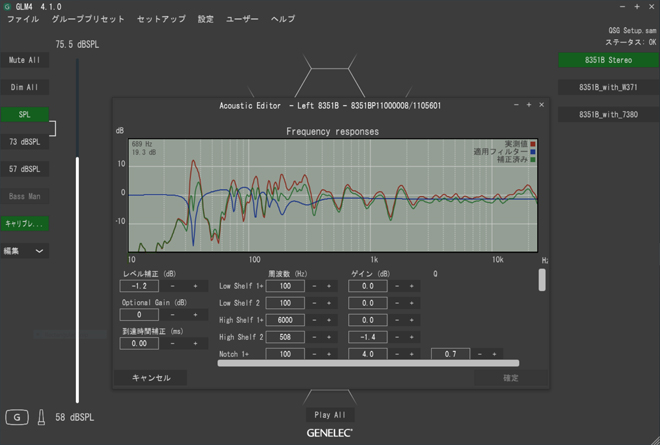
Task: Open the セットアップ menu
Action: (161, 19)
